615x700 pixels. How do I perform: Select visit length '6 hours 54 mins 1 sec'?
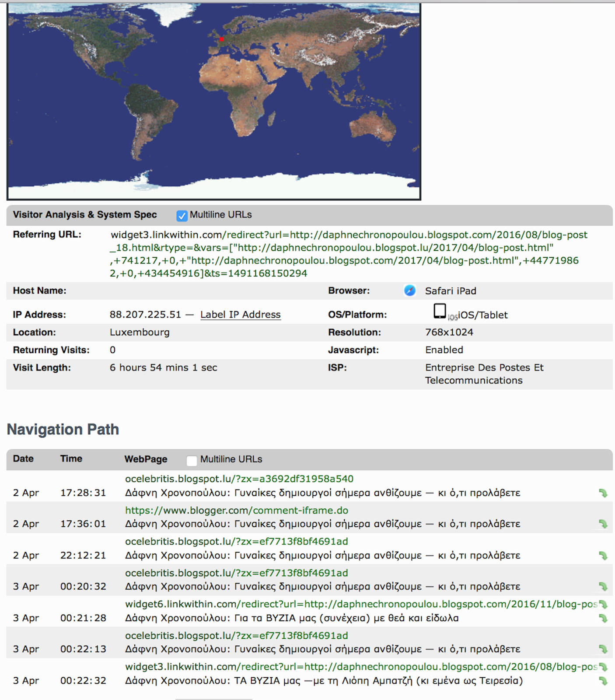[164, 367]
